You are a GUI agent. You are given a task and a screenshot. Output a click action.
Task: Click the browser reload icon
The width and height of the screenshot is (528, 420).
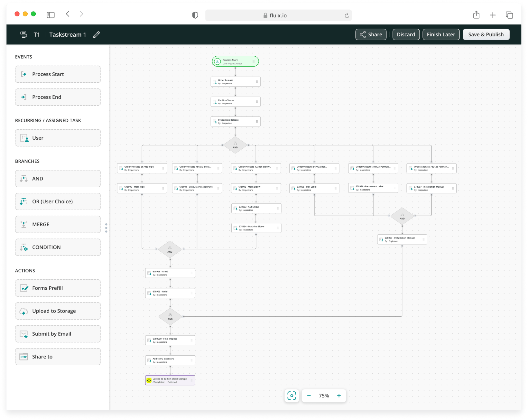point(347,15)
